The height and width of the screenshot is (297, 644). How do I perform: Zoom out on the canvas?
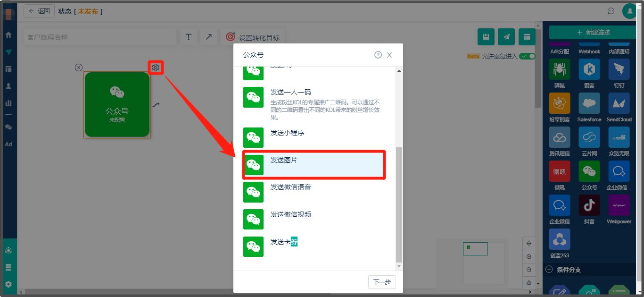529,270
